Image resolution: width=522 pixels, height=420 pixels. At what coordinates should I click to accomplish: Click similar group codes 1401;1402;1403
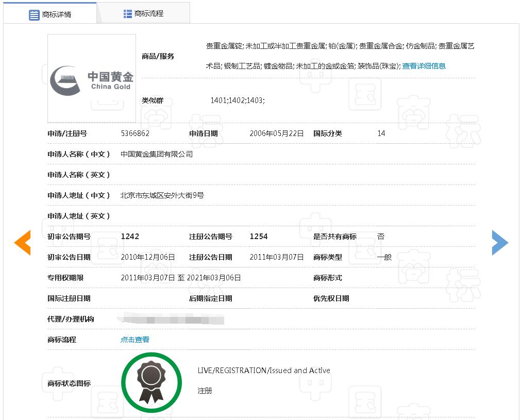(238, 100)
